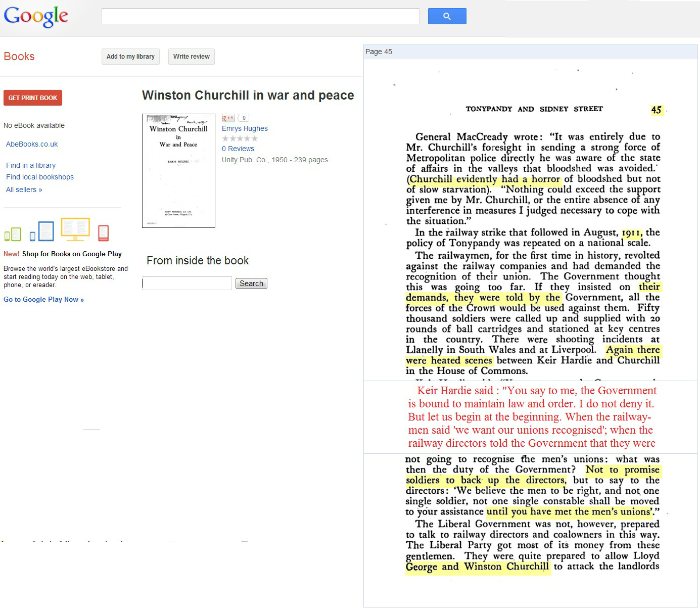Click Add to my library button

(x=130, y=57)
